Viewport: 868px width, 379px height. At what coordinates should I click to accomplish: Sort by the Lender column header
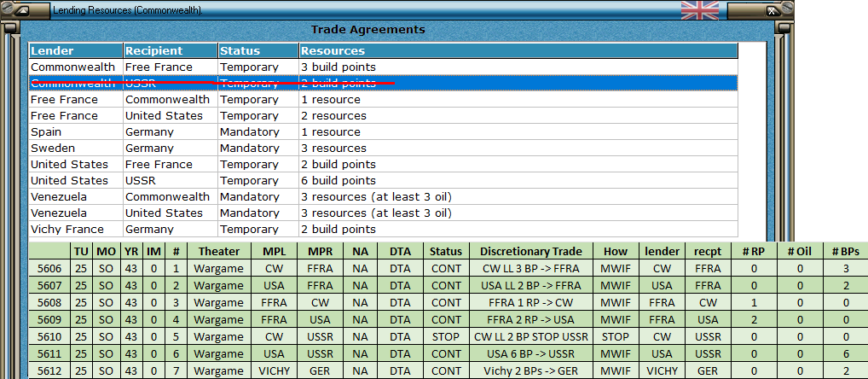pyautogui.click(x=76, y=51)
